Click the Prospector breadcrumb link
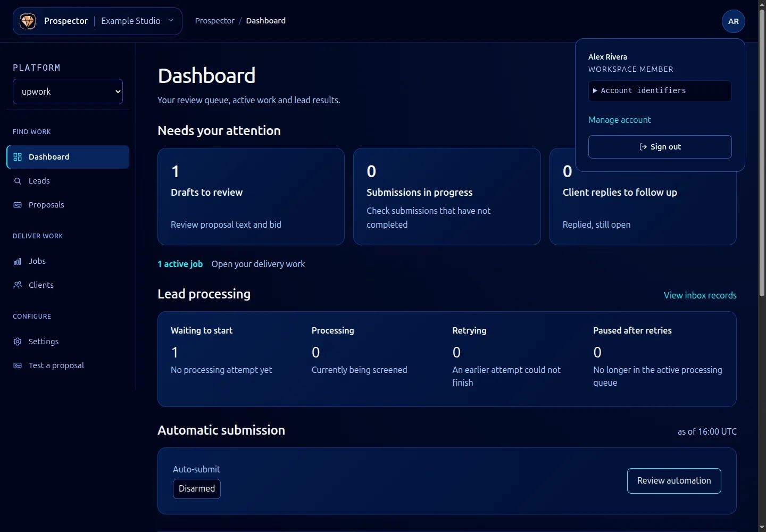Image resolution: width=766 pixels, height=532 pixels. pyautogui.click(x=214, y=21)
